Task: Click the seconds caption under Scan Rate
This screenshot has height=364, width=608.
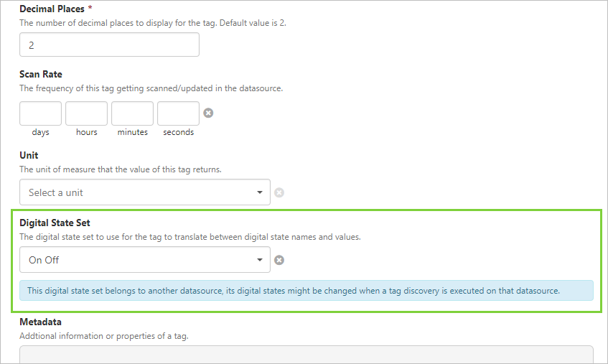Action: point(178,132)
